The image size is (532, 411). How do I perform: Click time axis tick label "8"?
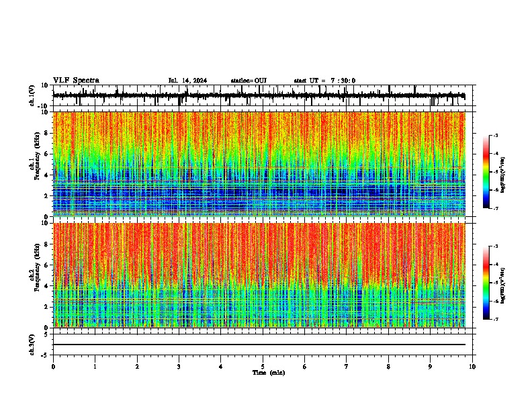388,367
